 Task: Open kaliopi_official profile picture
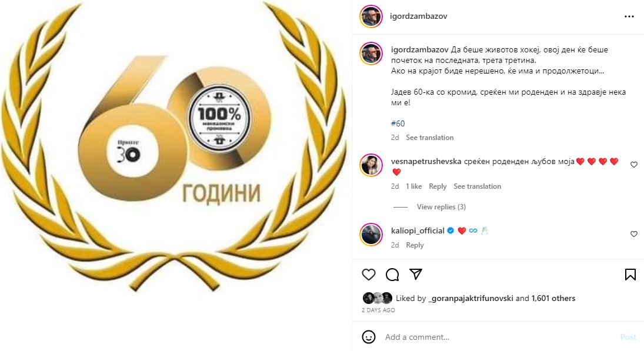(x=371, y=235)
